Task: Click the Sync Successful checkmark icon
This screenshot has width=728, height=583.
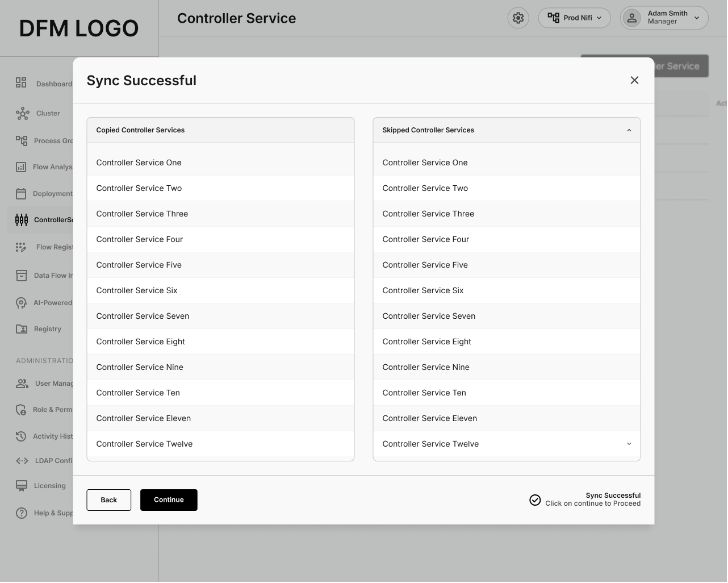Action: tap(535, 500)
